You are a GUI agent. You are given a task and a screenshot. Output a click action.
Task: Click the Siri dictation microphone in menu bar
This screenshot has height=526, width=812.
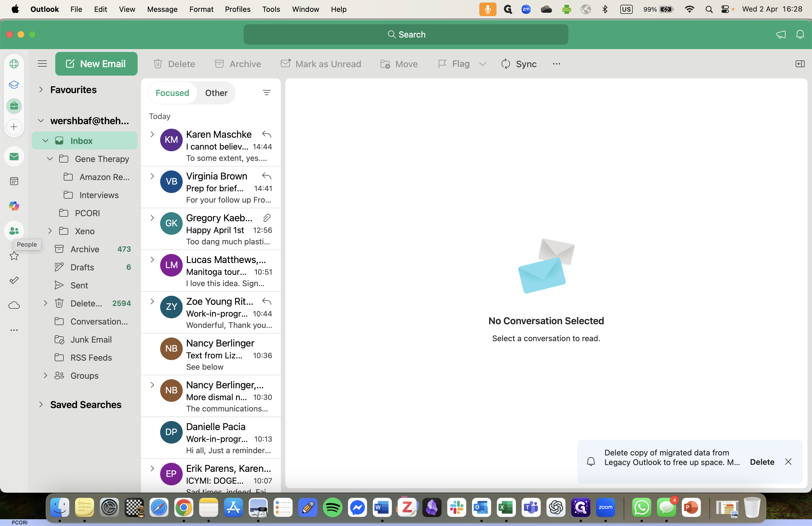tap(488, 9)
